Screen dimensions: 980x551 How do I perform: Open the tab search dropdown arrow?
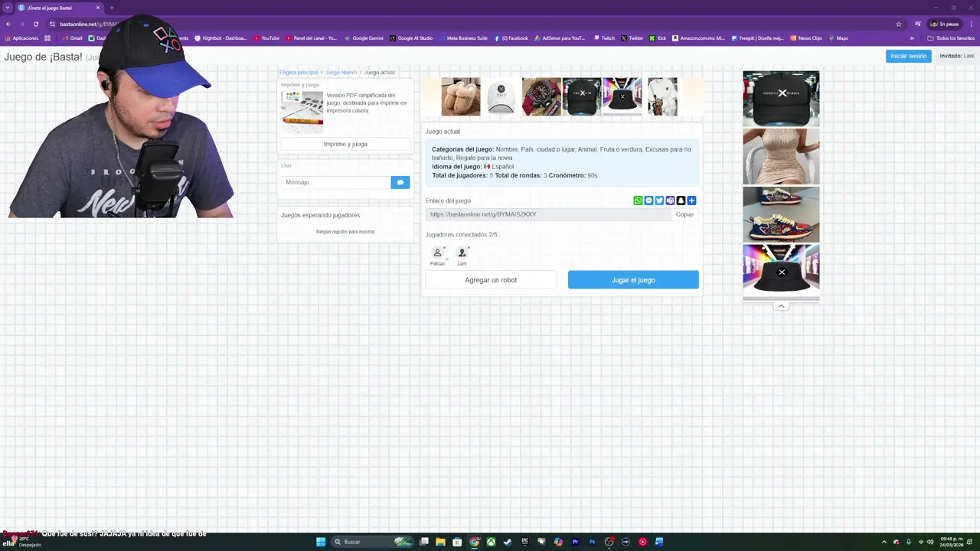[7, 8]
